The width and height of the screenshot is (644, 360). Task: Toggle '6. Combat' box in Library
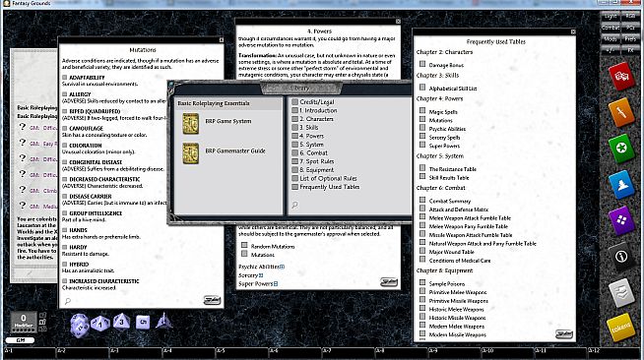coord(294,152)
